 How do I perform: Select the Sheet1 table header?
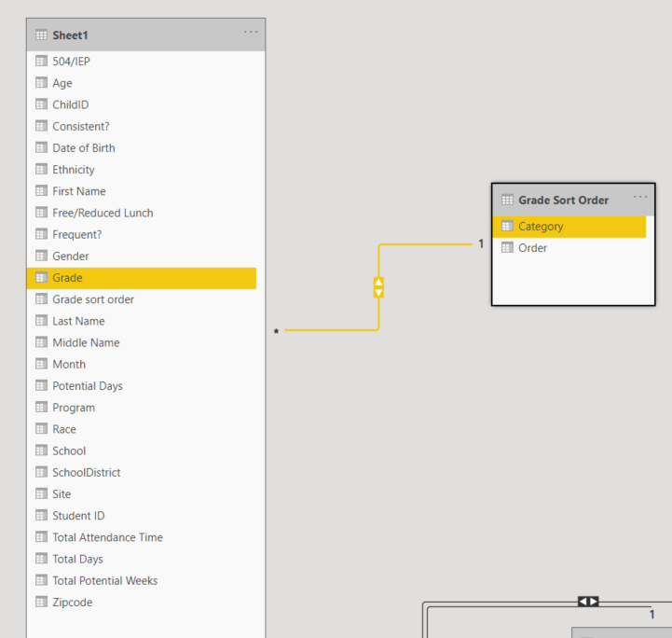click(x=145, y=35)
